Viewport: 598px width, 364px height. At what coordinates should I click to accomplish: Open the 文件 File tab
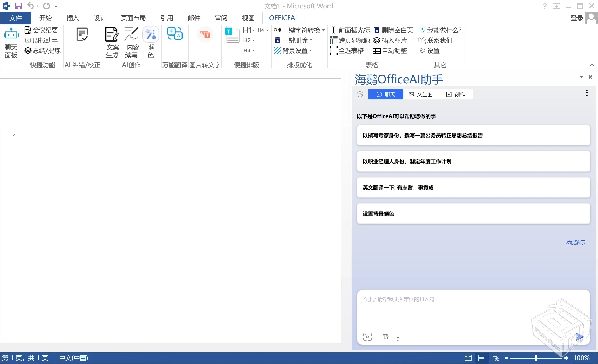[x=16, y=18]
